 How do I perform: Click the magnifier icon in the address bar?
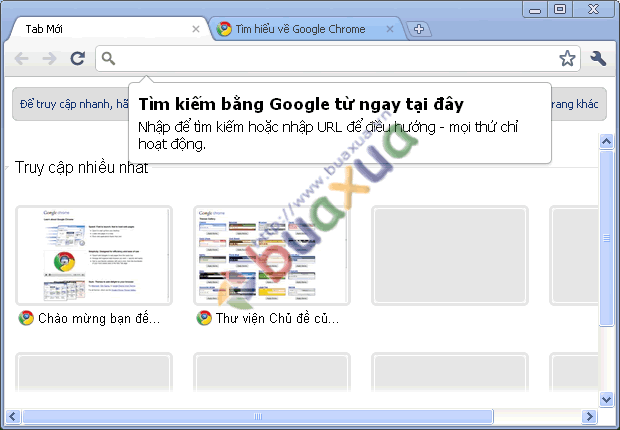(108, 59)
